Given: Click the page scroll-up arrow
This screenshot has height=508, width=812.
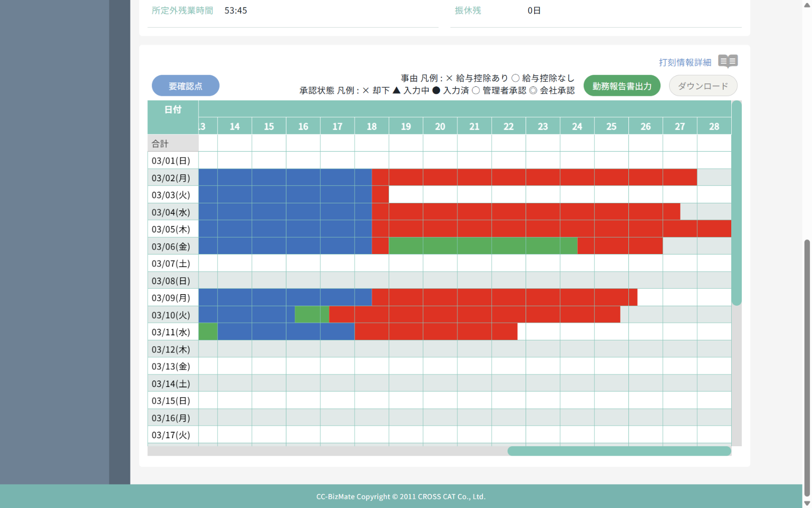Looking at the screenshot, I should coord(806,4).
